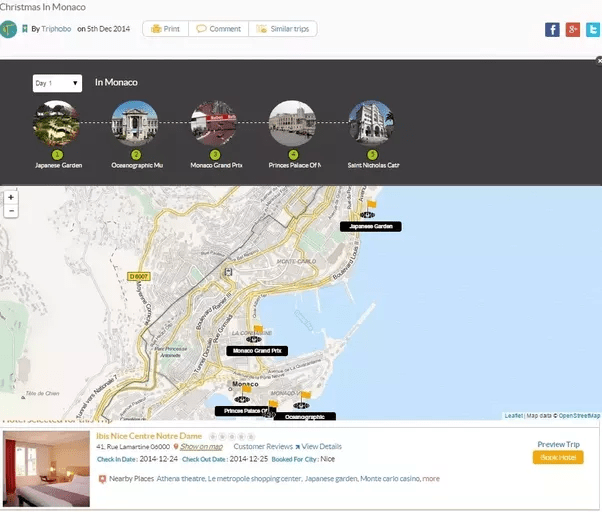The height and width of the screenshot is (512, 602).
Task: Click the Book Hotel button
Action: point(558,457)
